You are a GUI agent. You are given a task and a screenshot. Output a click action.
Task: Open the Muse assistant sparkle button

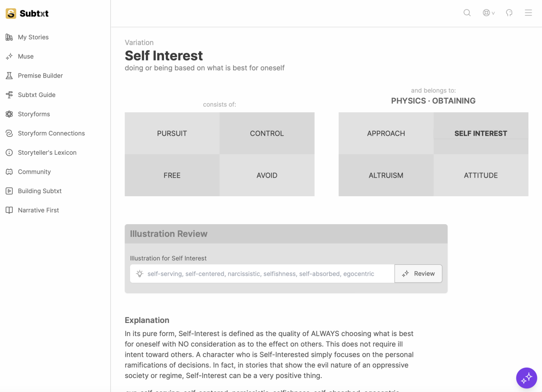527,378
